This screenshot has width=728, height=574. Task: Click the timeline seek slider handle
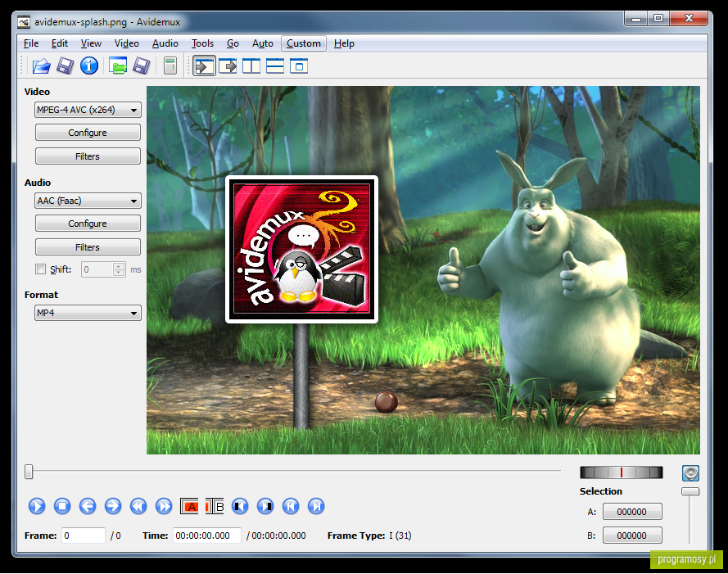click(29, 472)
